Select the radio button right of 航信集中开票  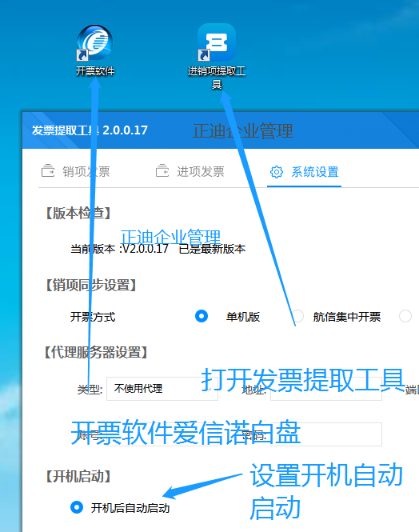pos(405,316)
